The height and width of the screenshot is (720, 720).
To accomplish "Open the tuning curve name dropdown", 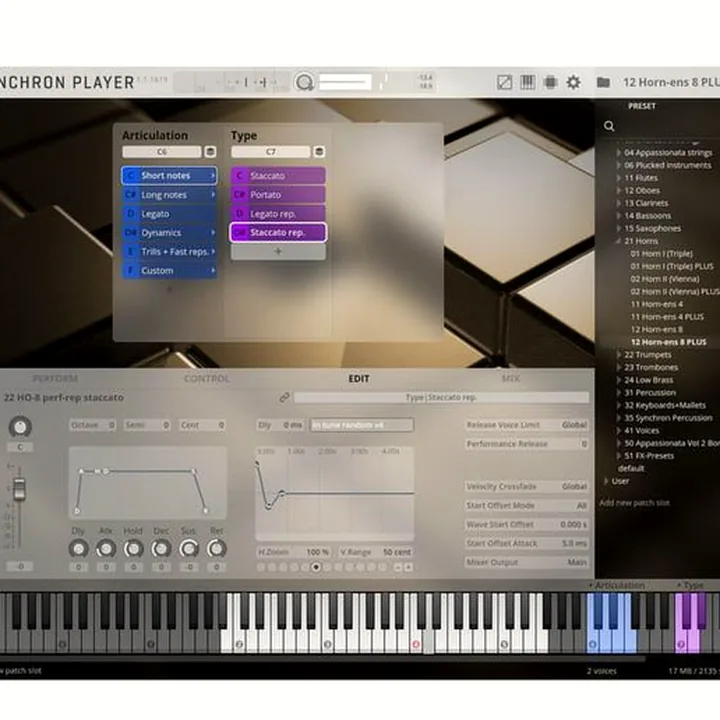I will tap(362, 425).
